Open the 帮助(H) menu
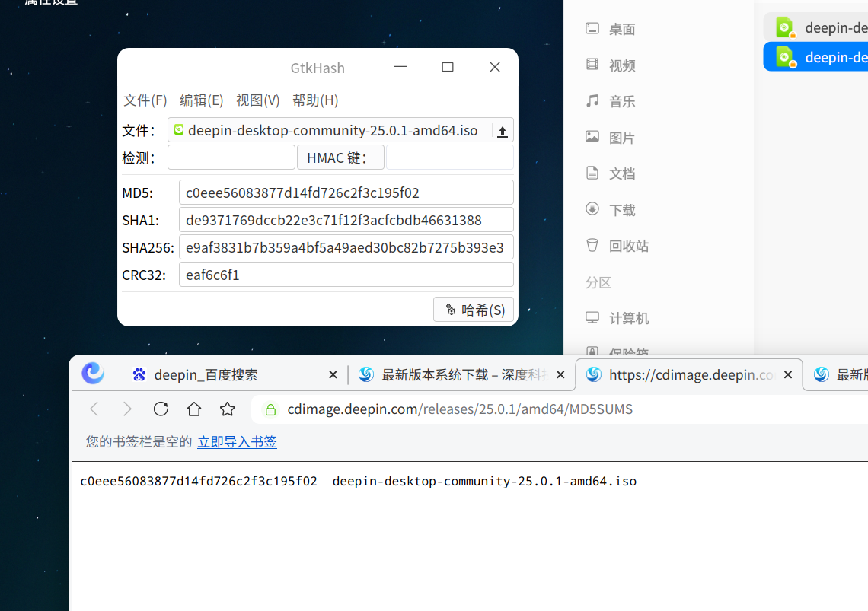868x611 pixels. [x=315, y=100]
